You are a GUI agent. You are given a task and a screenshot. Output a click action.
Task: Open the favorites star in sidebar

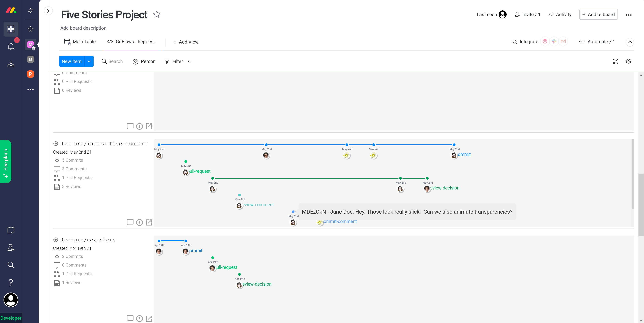coord(31,29)
